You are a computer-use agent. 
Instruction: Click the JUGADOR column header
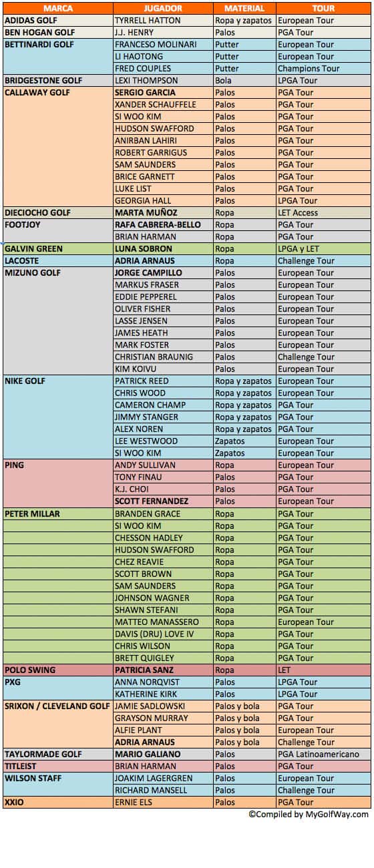click(163, 9)
